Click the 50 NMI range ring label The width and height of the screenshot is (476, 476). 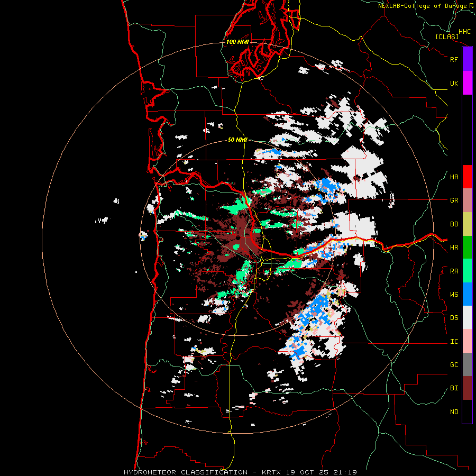point(237,140)
